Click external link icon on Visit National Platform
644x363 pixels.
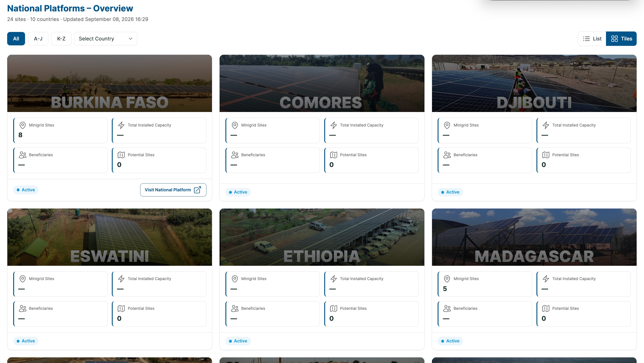point(197,190)
